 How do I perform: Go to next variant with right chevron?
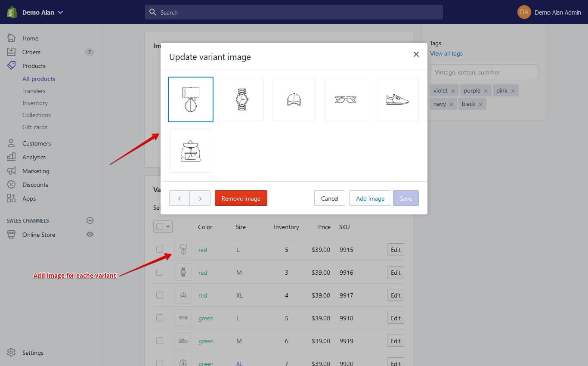(x=200, y=199)
